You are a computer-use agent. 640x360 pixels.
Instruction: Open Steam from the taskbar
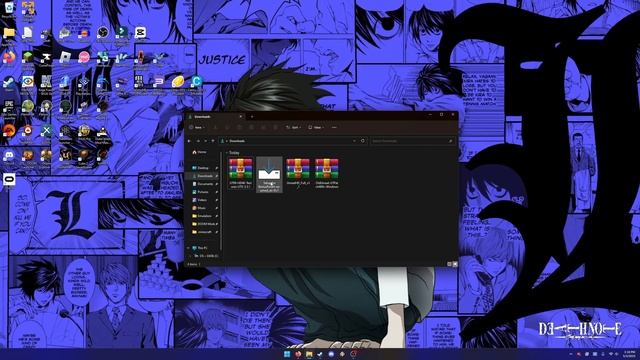(320, 354)
